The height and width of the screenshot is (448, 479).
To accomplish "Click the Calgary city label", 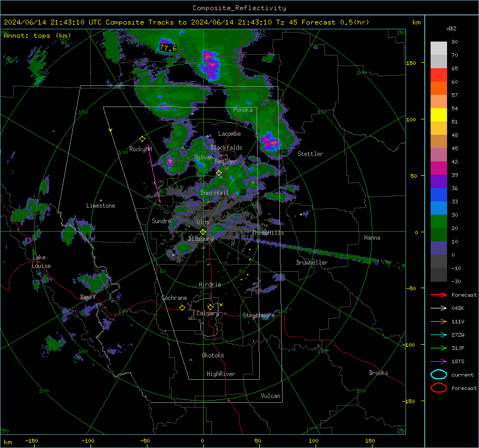I will point(208,313).
